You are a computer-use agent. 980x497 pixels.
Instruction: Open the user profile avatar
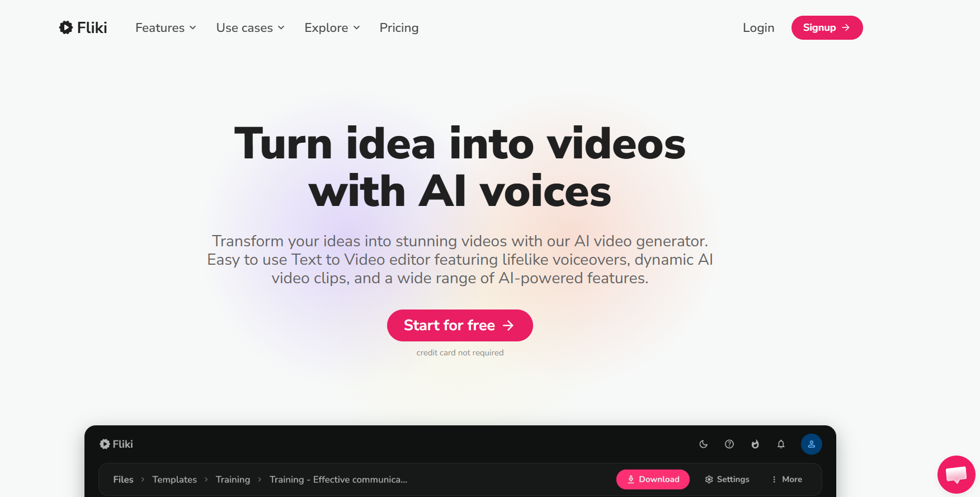point(812,444)
